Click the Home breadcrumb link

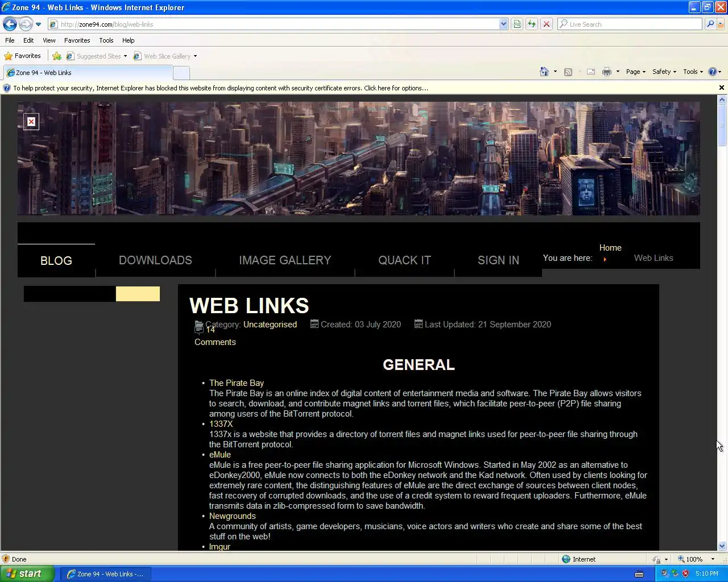[x=610, y=248]
